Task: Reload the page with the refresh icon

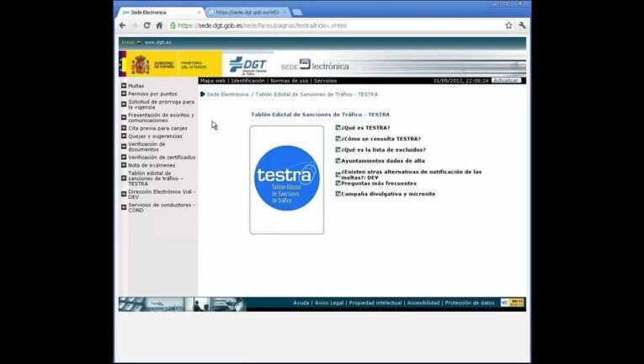Action: coord(146,25)
